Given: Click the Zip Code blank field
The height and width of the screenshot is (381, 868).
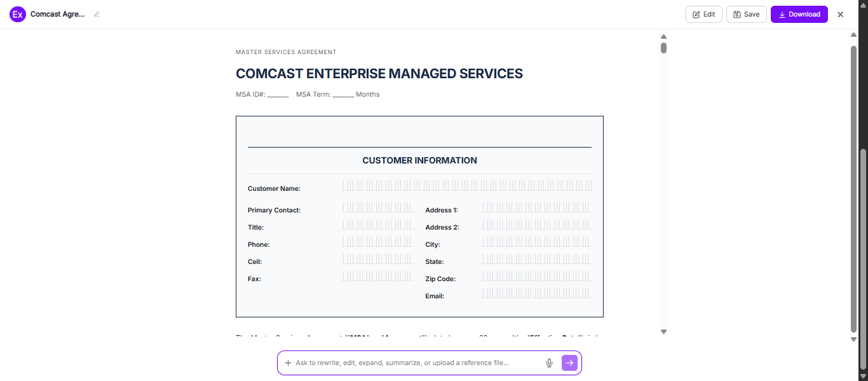Looking at the screenshot, I should [x=537, y=276].
